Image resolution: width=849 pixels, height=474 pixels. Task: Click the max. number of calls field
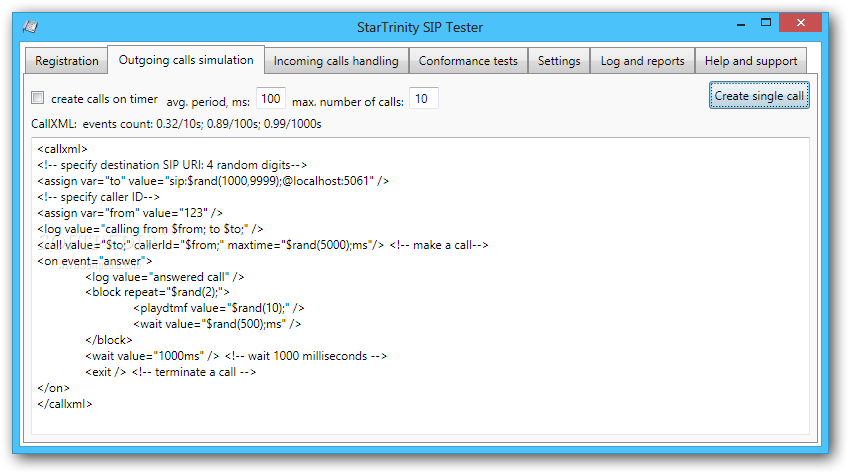(x=423, y=99)
